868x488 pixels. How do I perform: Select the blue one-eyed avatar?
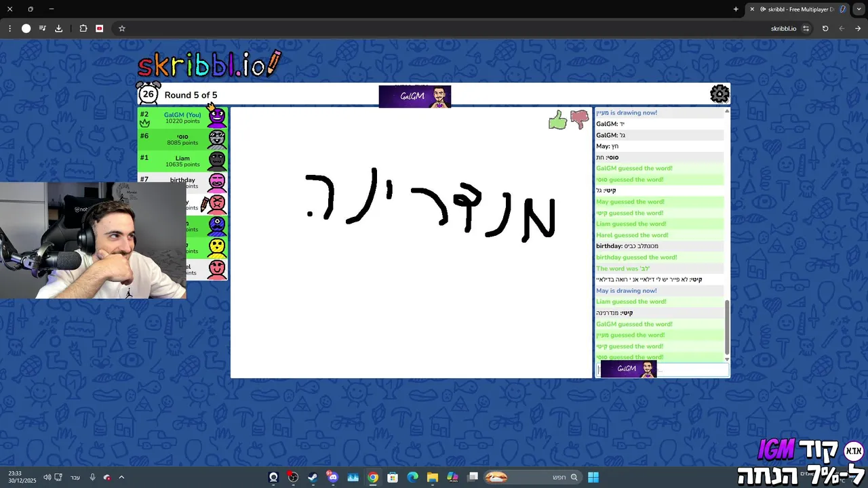click(x=217, y=225)
